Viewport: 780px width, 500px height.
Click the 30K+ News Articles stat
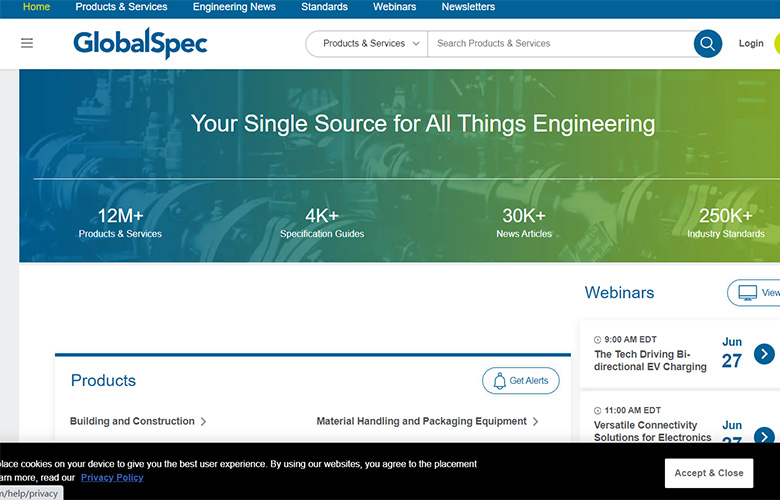click(524, 223)
